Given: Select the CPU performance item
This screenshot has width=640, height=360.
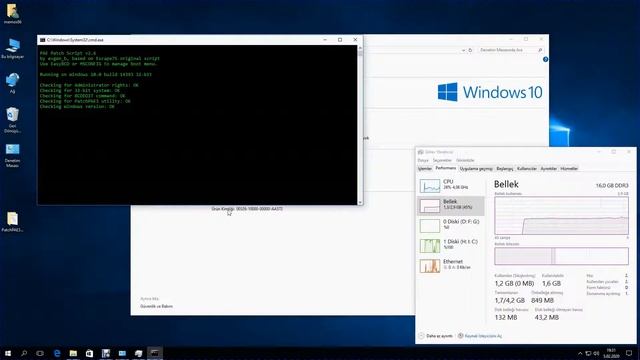Looking at the screenshot, I should pos(451,186).
